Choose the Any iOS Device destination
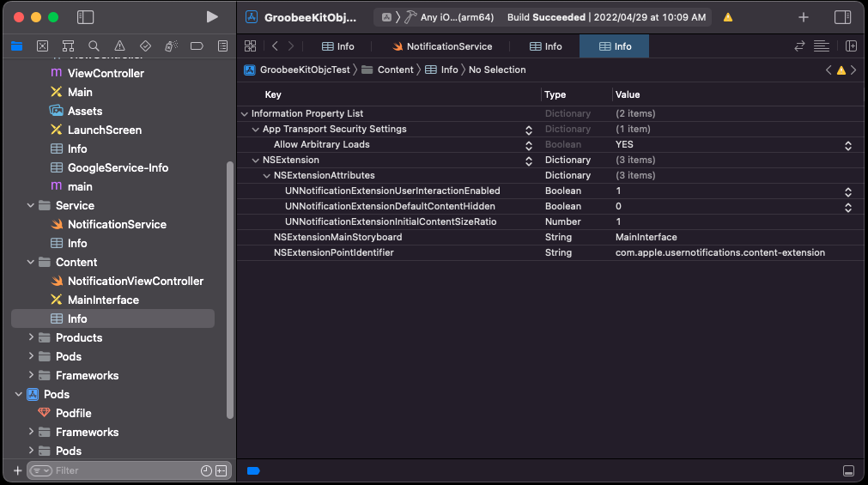The height and width of the screenshot is (485, 868). click(457, 17)
